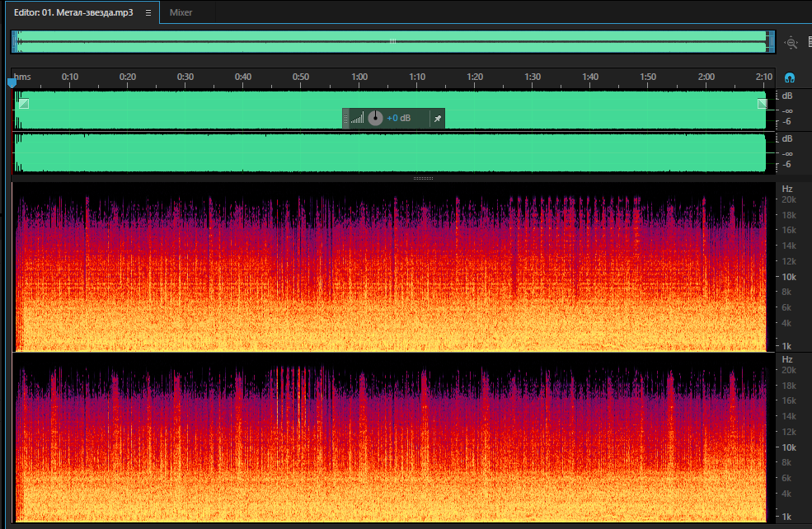This screenshot has width=812, height=529.
Task: Pin the volume HUD with pushpin icon
Action: [x=438, y=119]
